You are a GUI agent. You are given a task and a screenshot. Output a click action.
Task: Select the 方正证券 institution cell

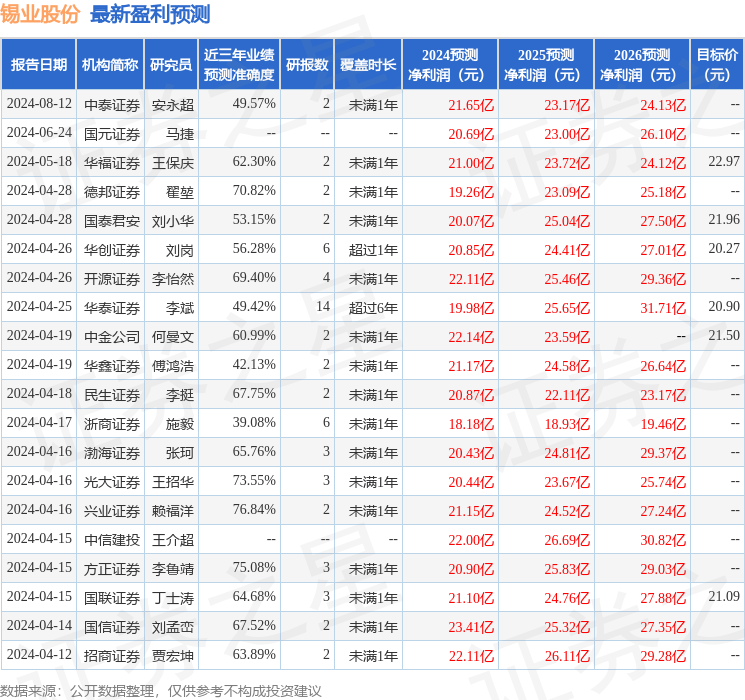coord(112,569)
